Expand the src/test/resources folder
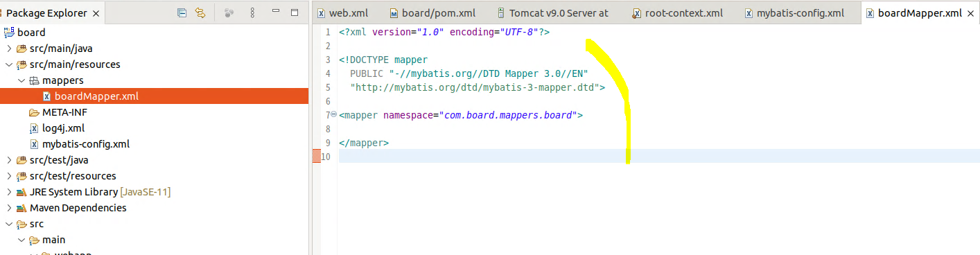 click(9, 176)
